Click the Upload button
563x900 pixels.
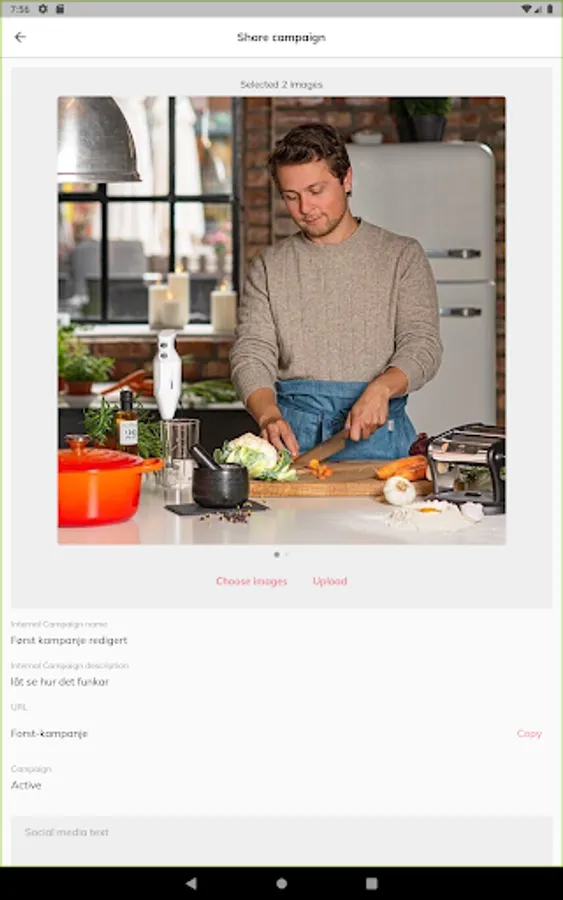(330, 581)
